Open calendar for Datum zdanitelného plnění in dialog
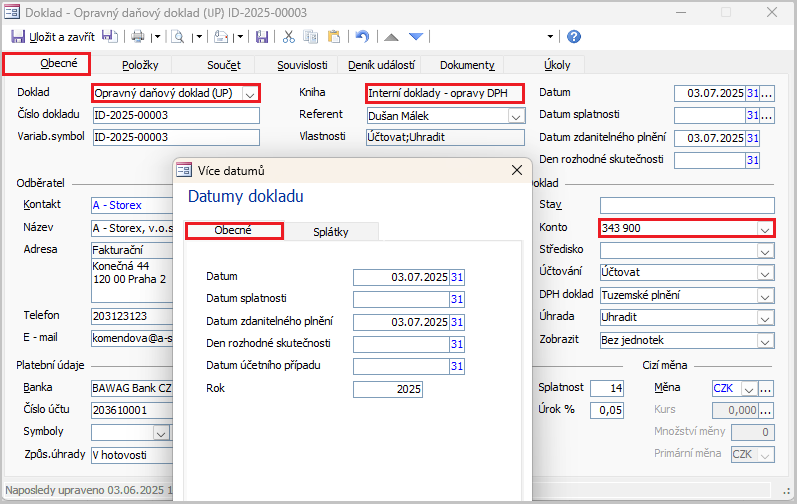Viewport: 797px width, 504px height. tap(456, 322)
